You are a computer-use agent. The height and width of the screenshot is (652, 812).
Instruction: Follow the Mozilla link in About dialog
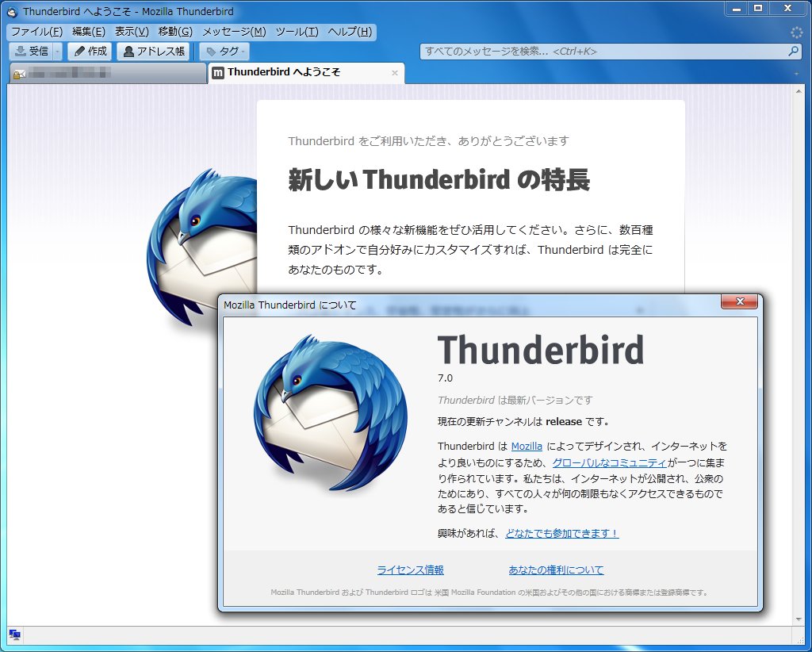527,447
